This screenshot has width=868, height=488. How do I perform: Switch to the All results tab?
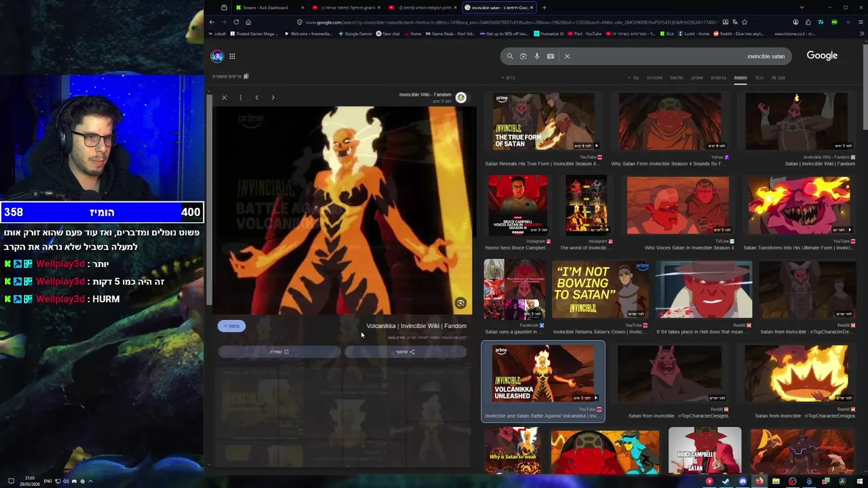(x=759, y=78)
